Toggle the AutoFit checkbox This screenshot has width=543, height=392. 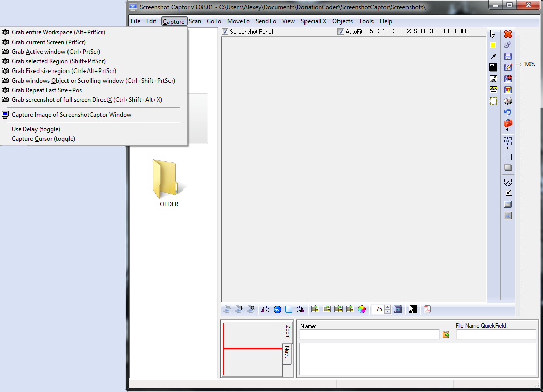[341, 32]
